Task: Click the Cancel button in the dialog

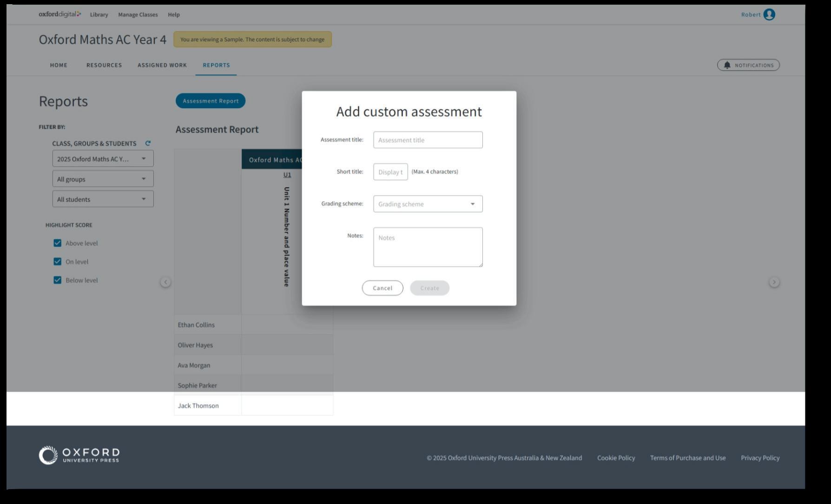Action: pyautogui.click(x=383, y=288)
